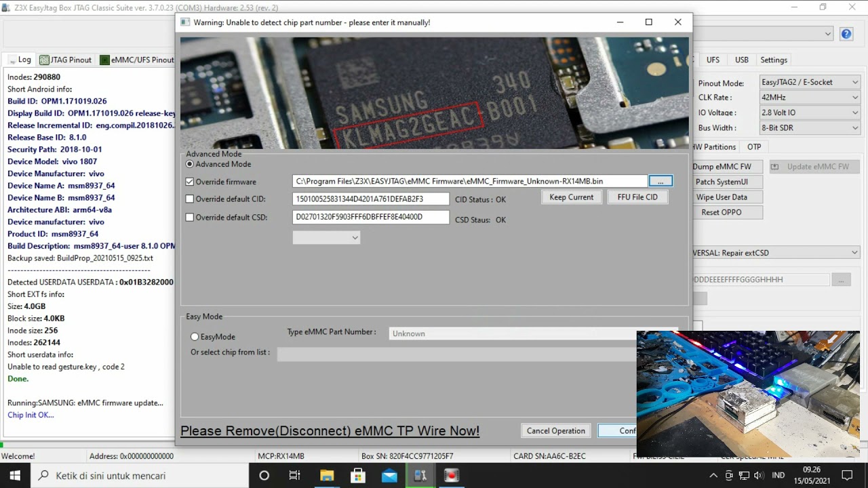Open network status tray icon

tap(744, 476)
